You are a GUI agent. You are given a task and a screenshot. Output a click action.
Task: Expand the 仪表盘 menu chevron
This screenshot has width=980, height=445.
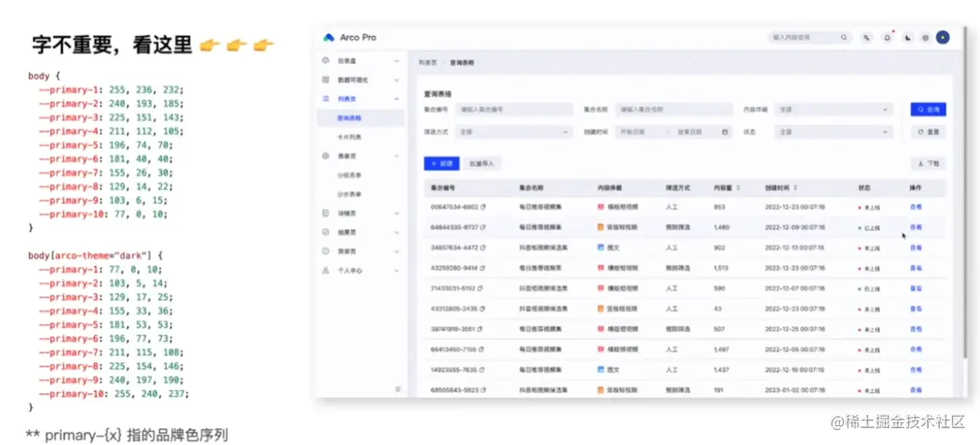coord(397,61)
